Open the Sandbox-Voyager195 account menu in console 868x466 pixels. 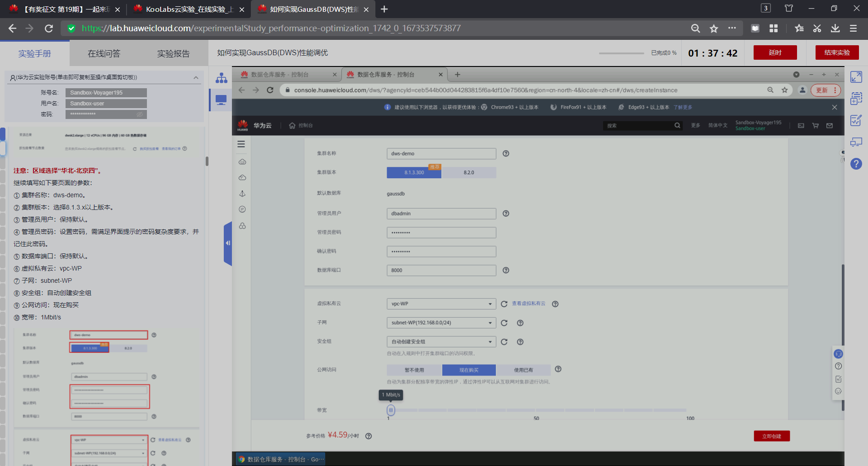[758, 125]
